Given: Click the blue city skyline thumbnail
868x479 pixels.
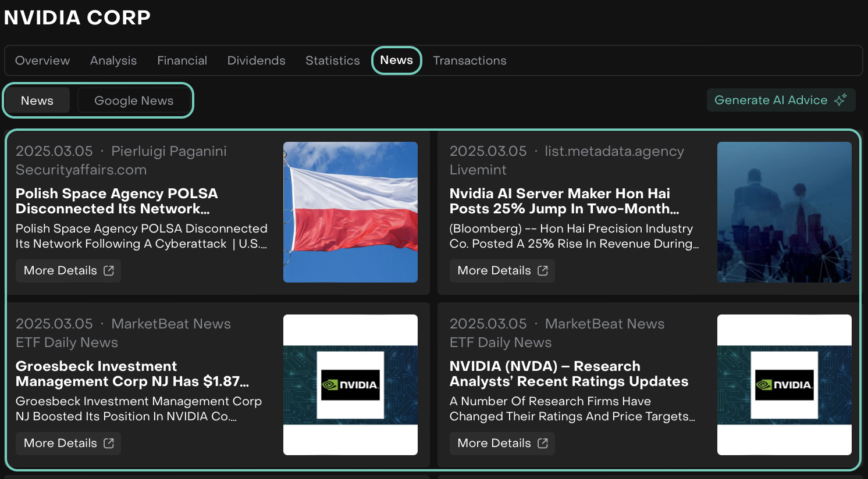Looking at the screenshot, I should tap(784, 212).
